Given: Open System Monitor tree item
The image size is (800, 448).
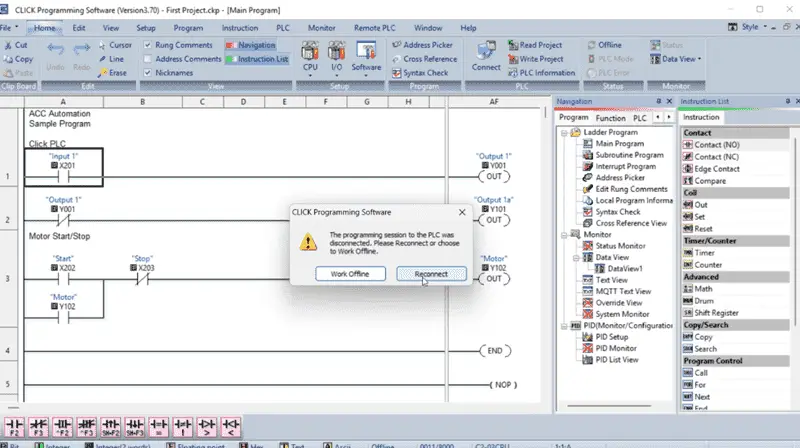Looking at the screenshot, I should pos(616,314).
